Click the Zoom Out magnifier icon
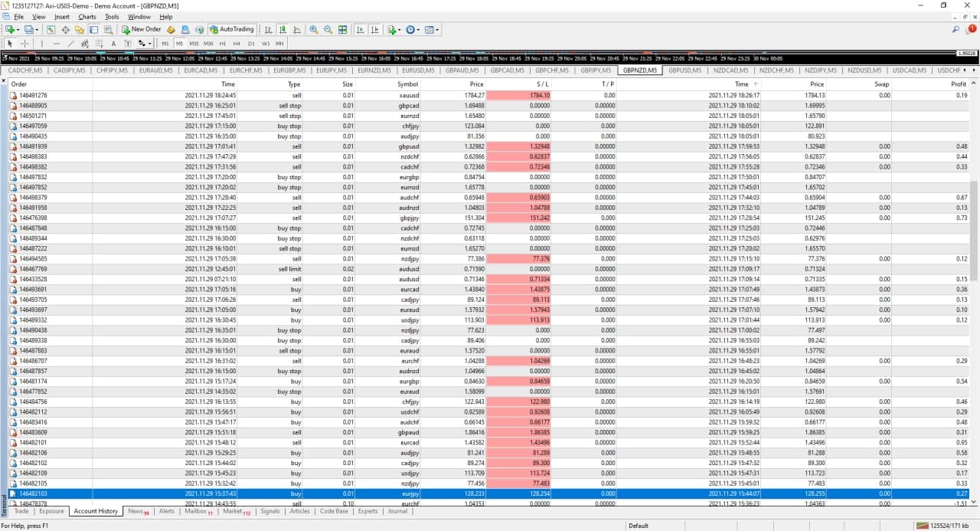Screen dimensions: 980x531 coord(328,30)
